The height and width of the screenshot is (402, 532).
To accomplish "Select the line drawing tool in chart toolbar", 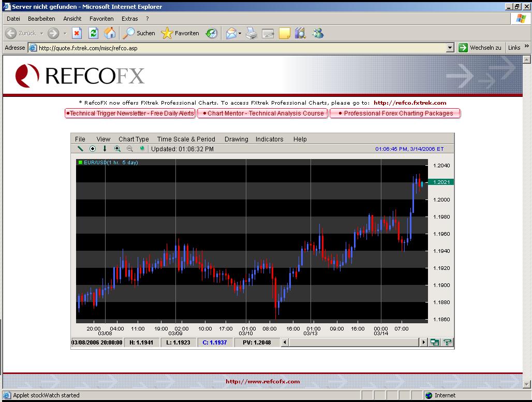I will pyautogui.click(x=80, y=149).
